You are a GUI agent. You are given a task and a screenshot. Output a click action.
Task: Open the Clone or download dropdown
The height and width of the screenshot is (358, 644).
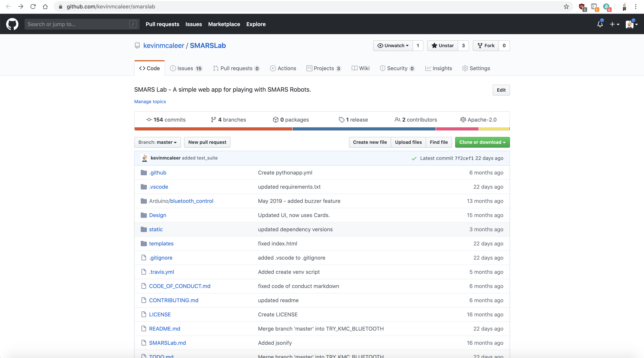coord(482,142)
